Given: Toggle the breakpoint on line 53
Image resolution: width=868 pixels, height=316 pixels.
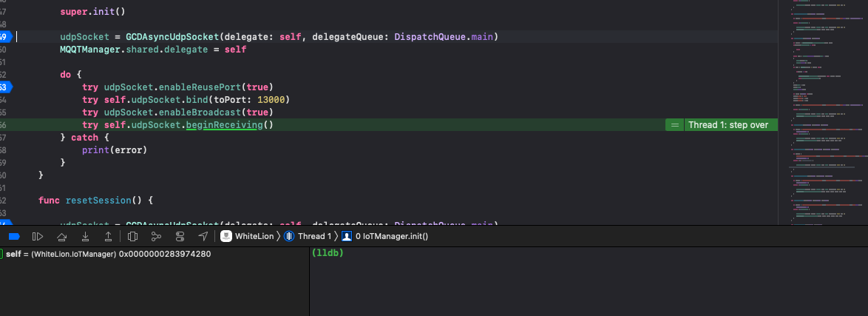Looking at the screenshot, I should pos(4,87).
